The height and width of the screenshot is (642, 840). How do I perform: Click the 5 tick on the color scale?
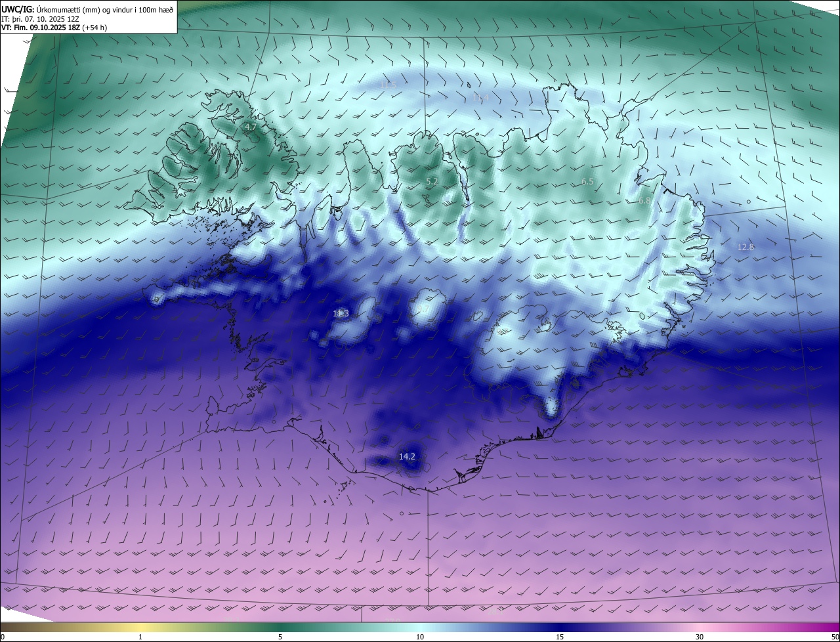tap(280, 637)
